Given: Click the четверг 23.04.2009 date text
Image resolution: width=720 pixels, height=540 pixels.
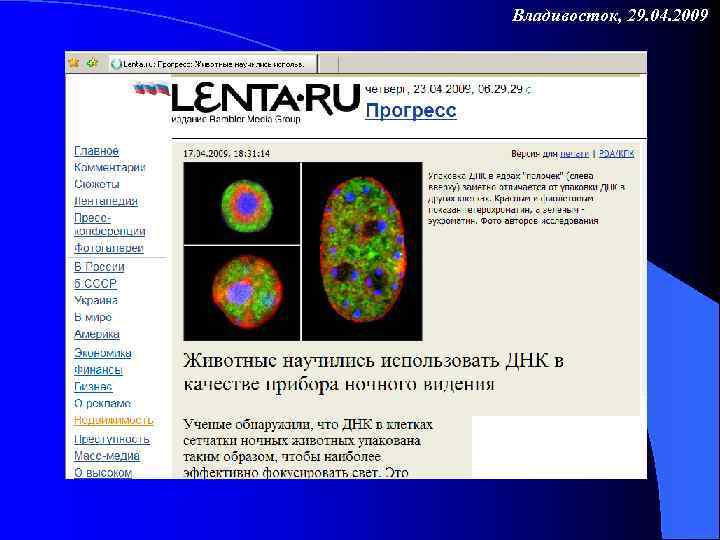Looking at the screenshot, I should (x=448, y=89).
